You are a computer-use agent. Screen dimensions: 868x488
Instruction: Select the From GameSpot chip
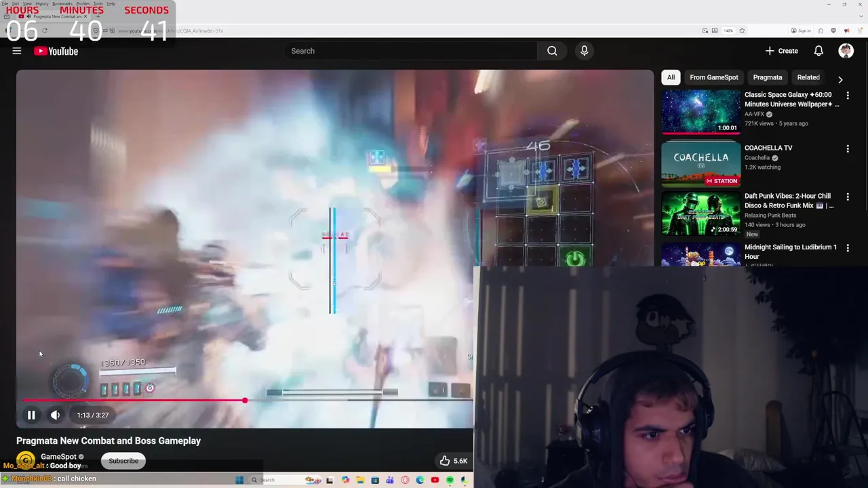(714, 77)
